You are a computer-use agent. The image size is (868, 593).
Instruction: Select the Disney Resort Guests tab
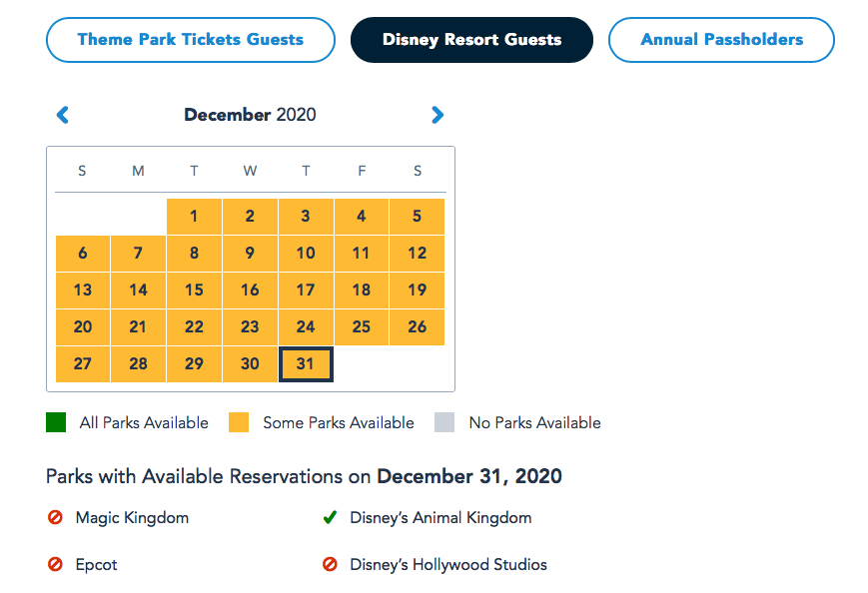point(471,40)
